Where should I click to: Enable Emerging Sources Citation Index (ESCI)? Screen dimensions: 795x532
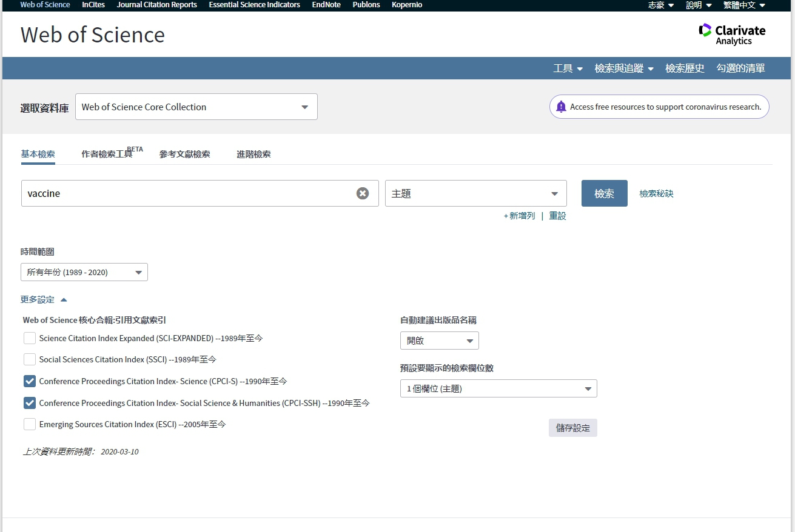(30, 424)
